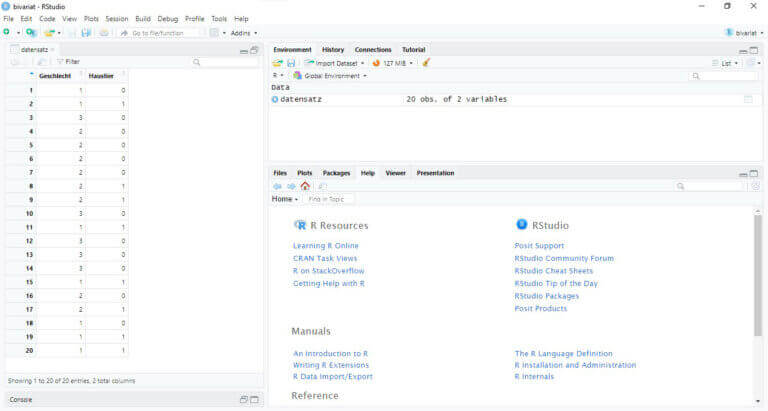Open the Home dropdown in Help pane
Screen dimensions: 768x411
[x=285, y=199]
